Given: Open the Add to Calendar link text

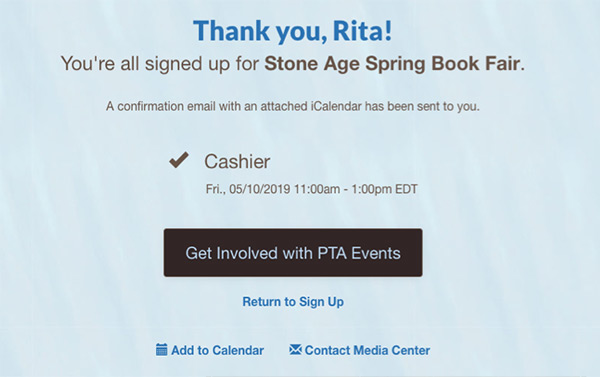Looking at the screenshot, I should pos(217,350).
